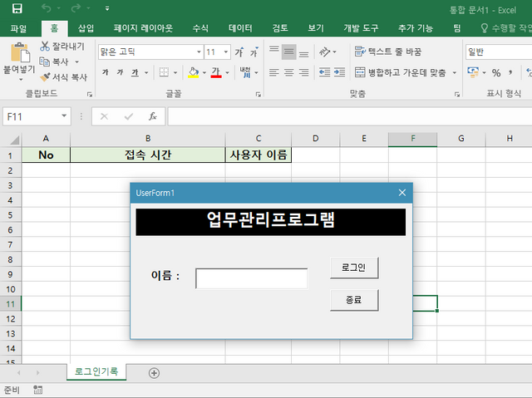Click the insert function fx icon
The height and width of the screenshot is (398, 532).
click(x=152, y=116)
